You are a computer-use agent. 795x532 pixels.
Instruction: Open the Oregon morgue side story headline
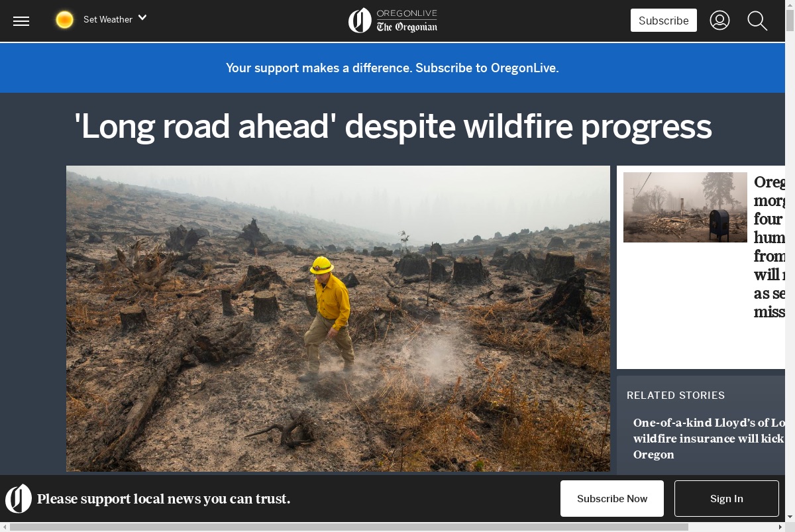tap(769, 246)
